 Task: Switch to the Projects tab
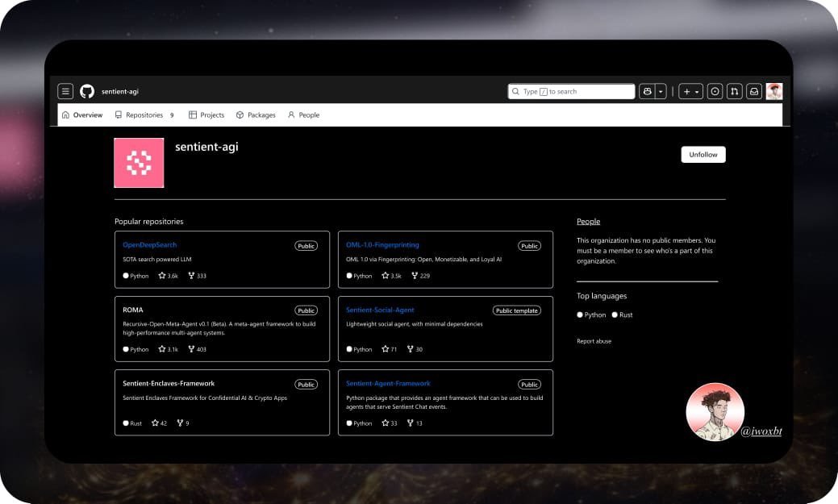coord(206,115)
